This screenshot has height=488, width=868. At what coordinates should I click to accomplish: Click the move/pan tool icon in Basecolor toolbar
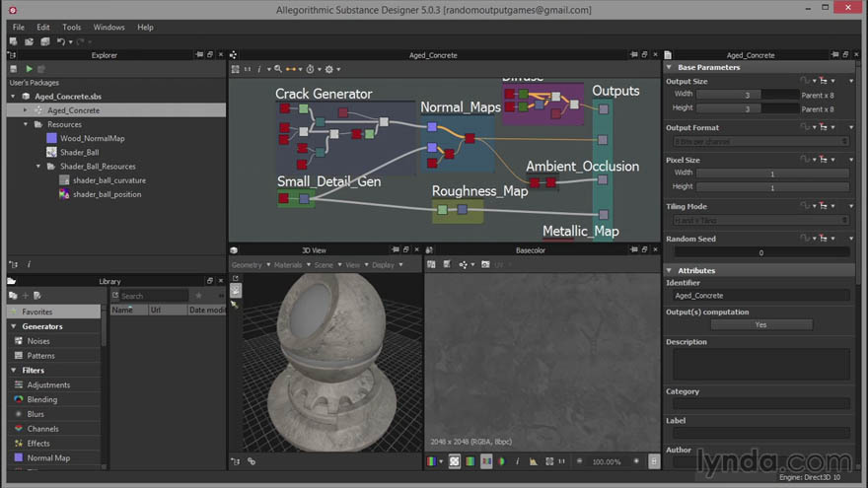[464, 264]
